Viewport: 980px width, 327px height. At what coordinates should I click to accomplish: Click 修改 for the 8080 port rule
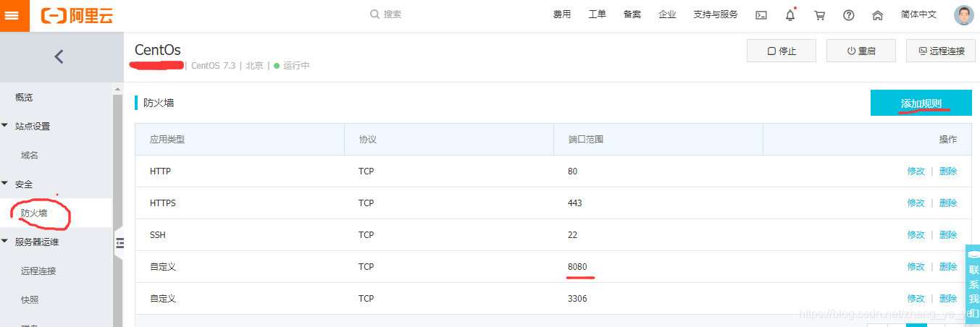(916, 267)
